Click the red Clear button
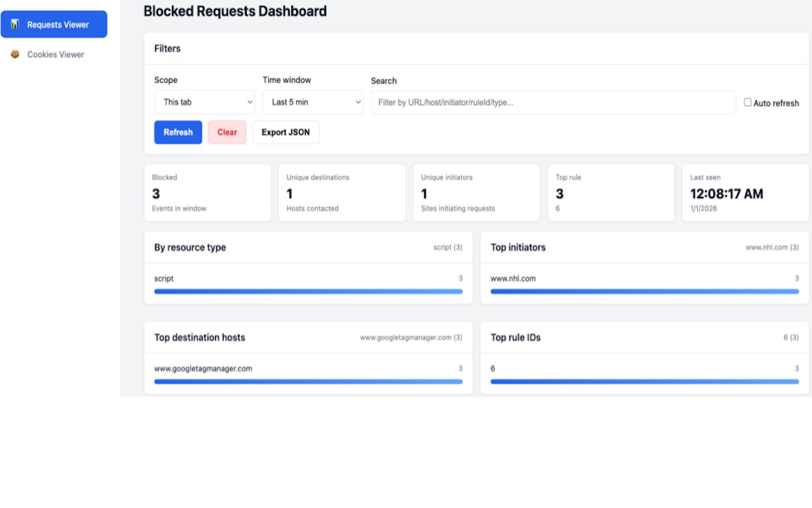812x508 pixels. click(227, 132)
